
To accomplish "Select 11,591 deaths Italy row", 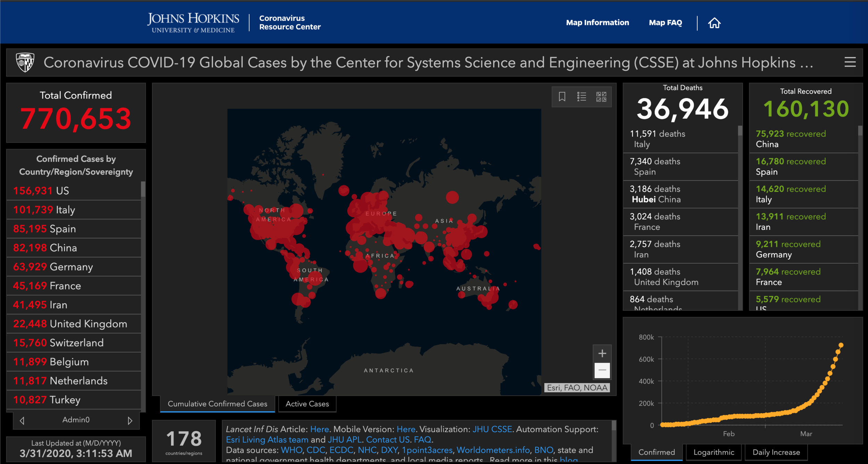I will click(x=681, y=139).
